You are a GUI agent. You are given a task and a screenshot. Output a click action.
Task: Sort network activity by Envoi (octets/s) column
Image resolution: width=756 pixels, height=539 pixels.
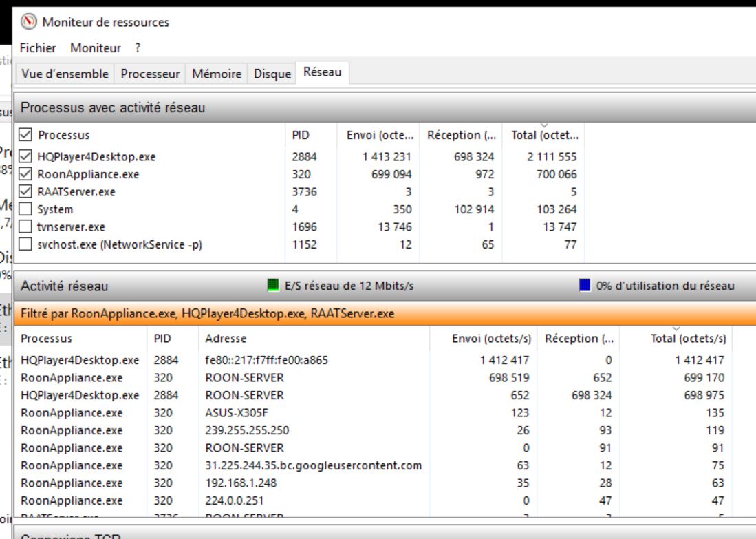point(484,339)
